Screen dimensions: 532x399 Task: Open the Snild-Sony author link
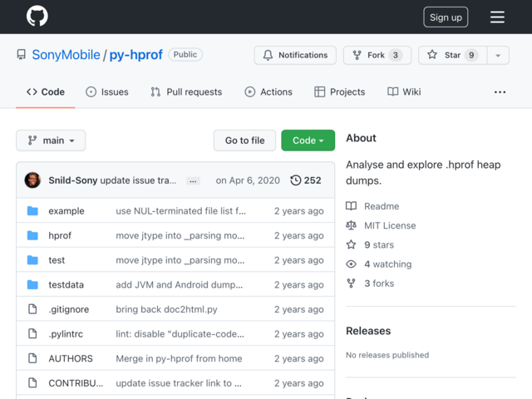73,180
